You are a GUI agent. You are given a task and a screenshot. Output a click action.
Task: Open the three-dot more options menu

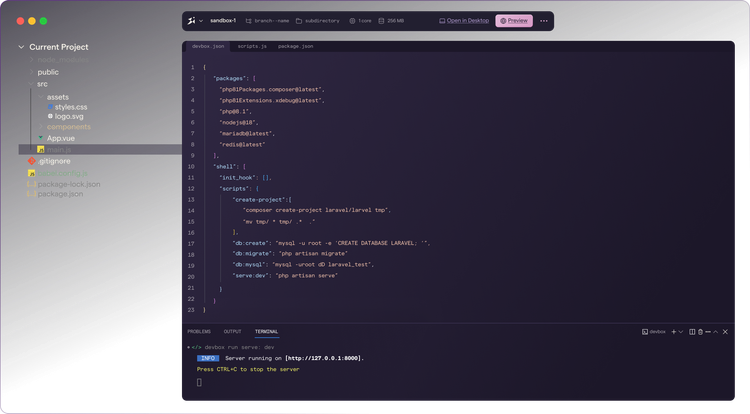tap(544, 21)
